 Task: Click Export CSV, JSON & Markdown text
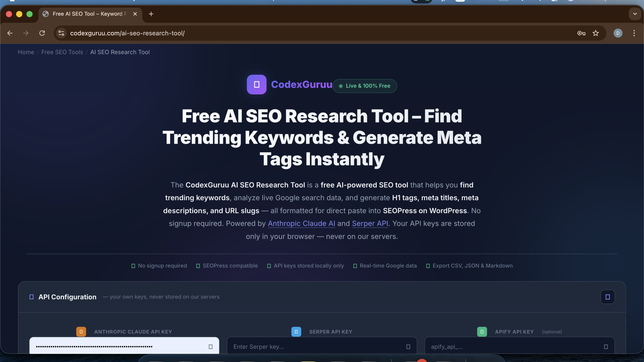473,266
